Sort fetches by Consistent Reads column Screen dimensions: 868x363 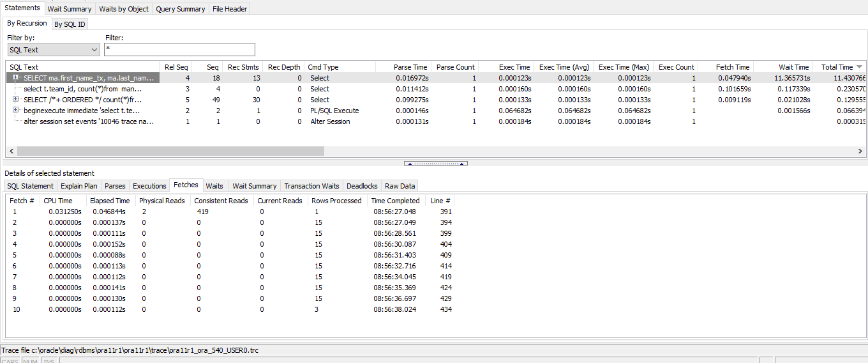(221, 201)
